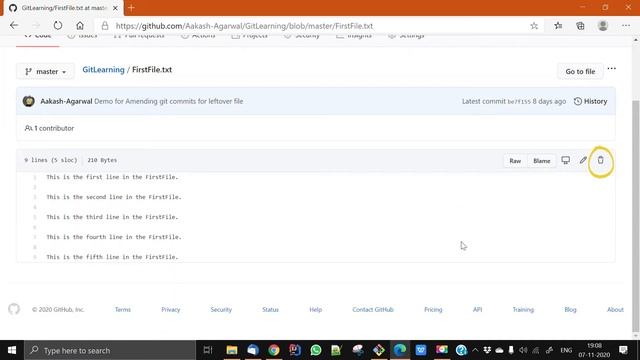Viewport: 640px width, 360px height.
Task: Reload the page with refresh icon
Action: [58, 25]
